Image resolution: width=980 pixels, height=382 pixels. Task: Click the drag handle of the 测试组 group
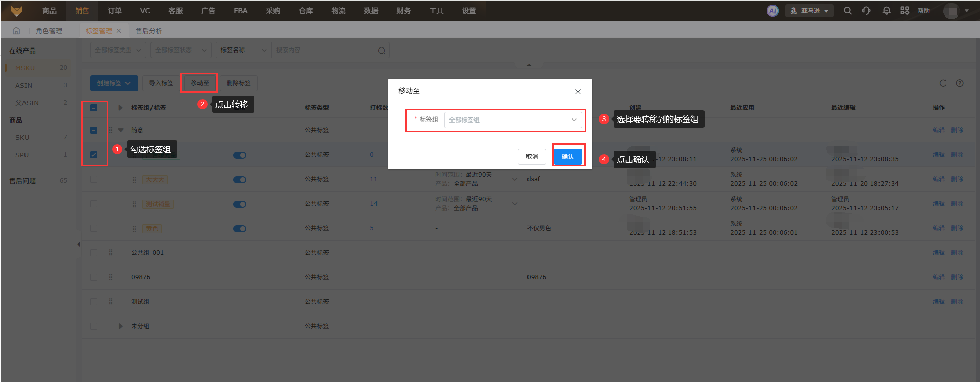(x=111, y=302)
